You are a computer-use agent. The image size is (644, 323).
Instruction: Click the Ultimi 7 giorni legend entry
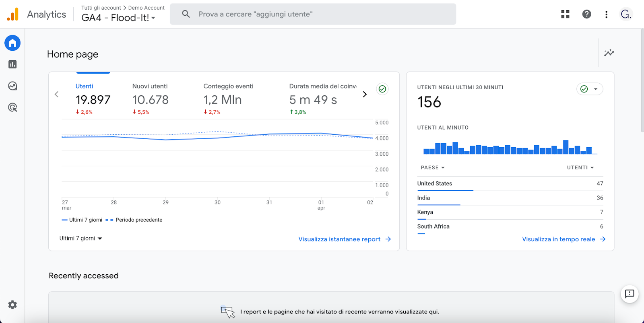82,220
